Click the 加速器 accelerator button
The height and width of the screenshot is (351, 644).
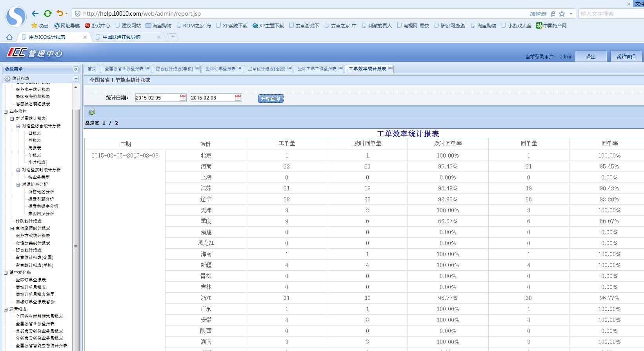tap(538, 14)
